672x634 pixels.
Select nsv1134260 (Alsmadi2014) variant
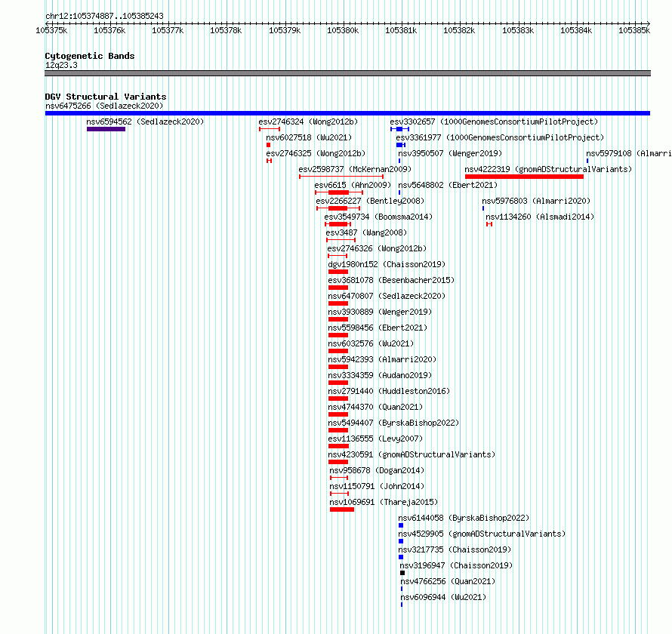point(540,217)
